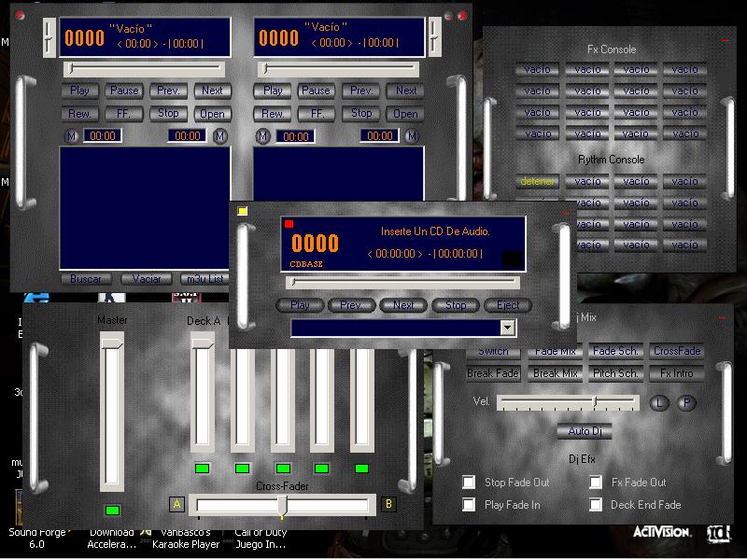Click the Cross-Fader slider handle
The height and width of the screenshot is (560, 747).
point(282,505)
